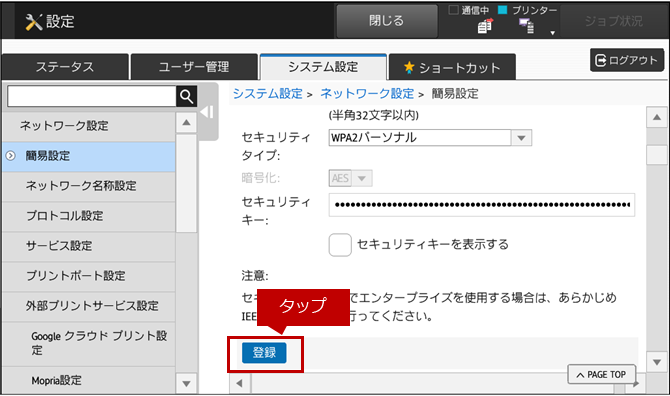
Task: Collapse the sidebar panel using the arrow handle
Action: tap(207, 112)
